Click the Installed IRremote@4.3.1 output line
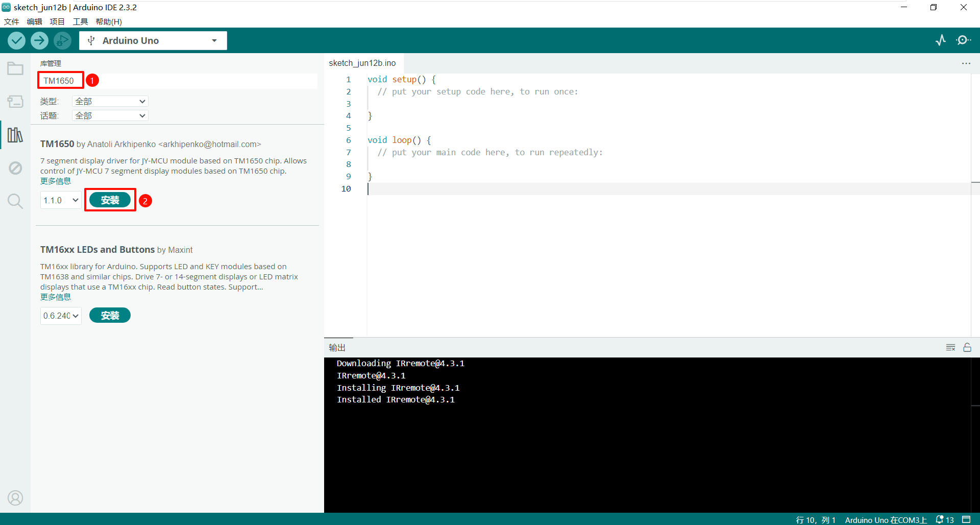Viewport: 980px width, 525px height. 396,400
